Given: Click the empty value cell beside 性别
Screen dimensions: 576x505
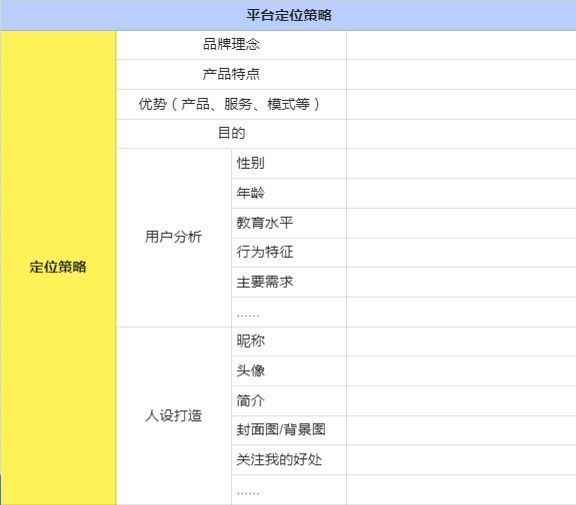Looking at the screenshot, I should point(461,163).
